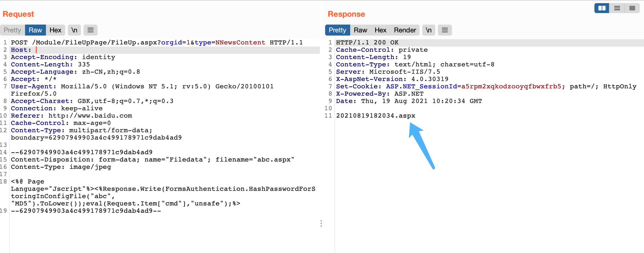644x253 pixels.
Task: Click the Date response header line
Action: point(409,101)
